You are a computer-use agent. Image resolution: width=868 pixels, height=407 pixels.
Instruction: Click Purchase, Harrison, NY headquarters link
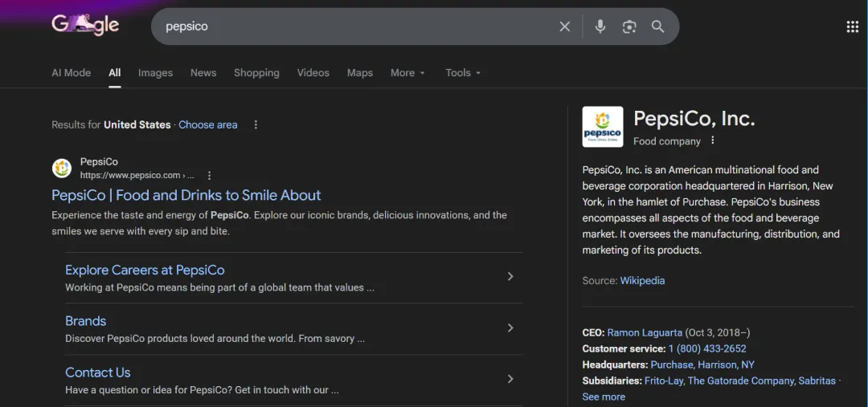[702, 365]
